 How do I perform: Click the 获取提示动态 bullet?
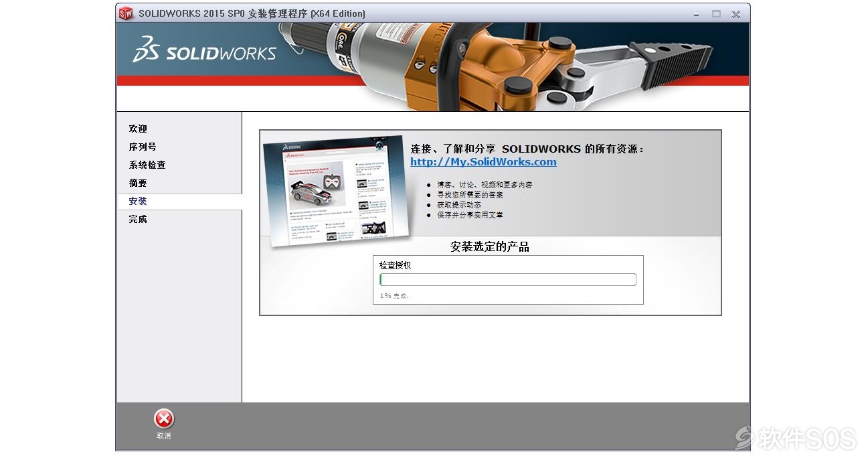(459, 205)
